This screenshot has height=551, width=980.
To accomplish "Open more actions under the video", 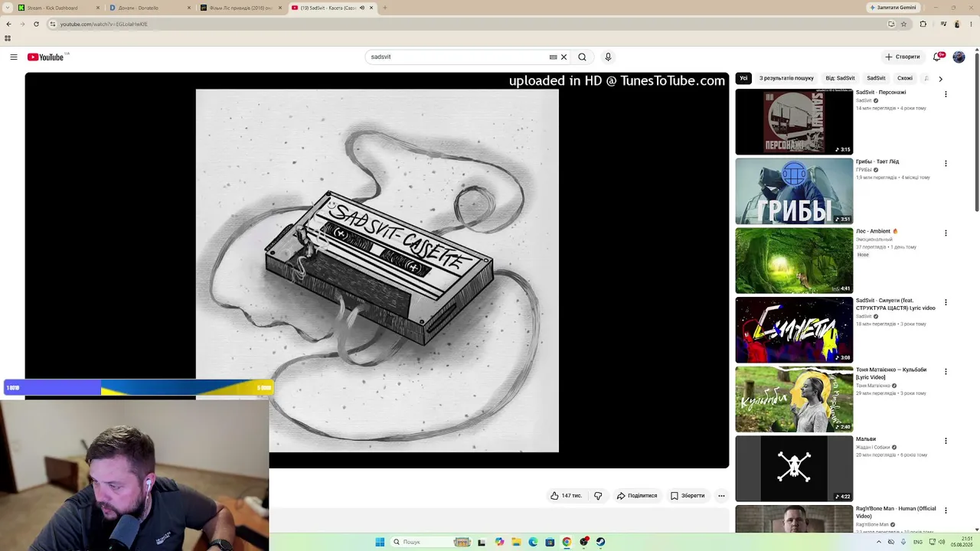I will [721, 496].
